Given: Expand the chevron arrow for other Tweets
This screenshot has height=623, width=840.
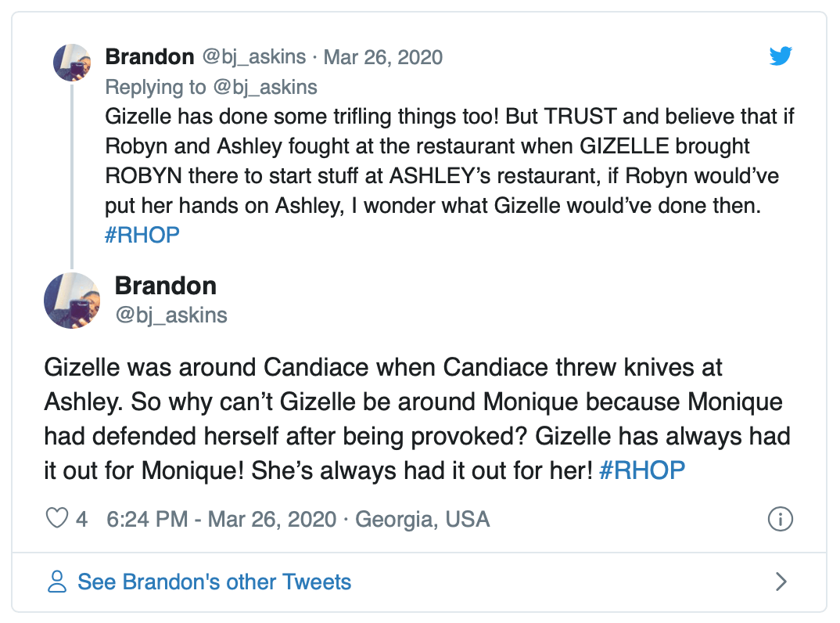Looking at the screenshot, I should click(x=781, y=582).
